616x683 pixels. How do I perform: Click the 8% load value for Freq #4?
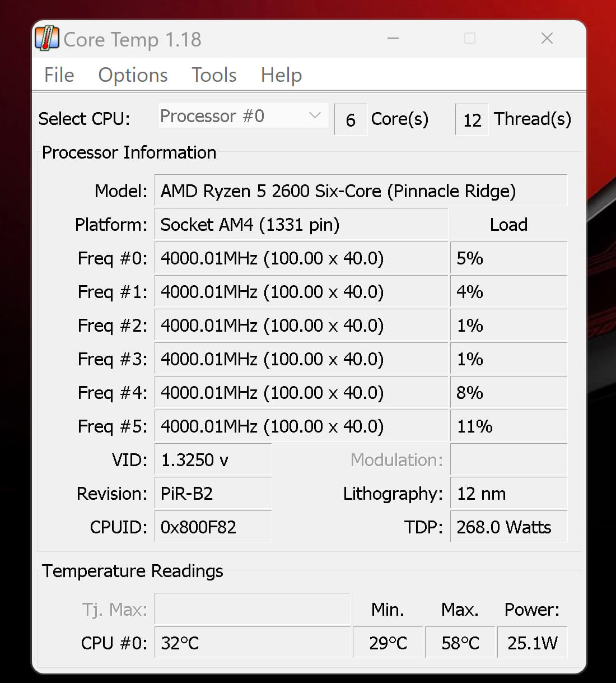tap(508, 392)
